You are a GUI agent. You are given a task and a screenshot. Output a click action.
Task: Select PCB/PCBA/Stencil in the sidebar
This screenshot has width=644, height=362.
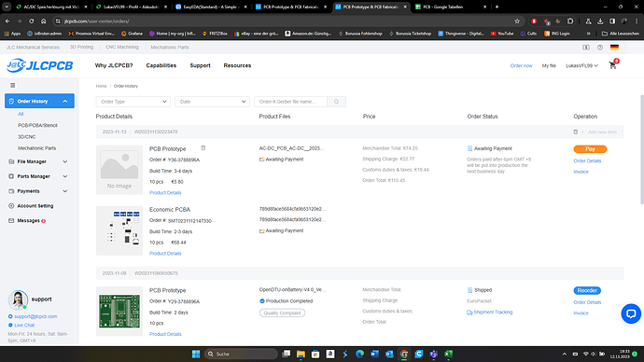(37, 125)
